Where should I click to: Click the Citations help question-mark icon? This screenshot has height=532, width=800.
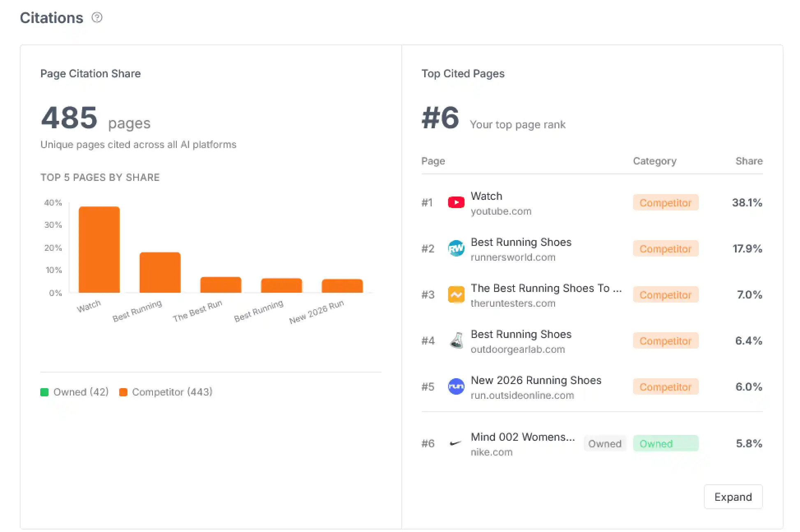[x=97, y=17]
